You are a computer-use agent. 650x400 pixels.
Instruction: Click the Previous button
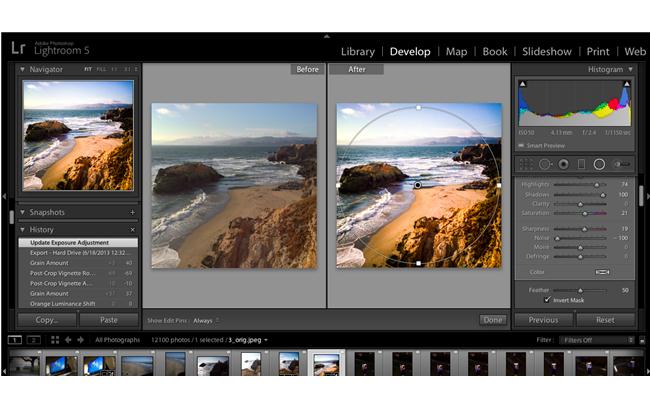point(543,320)
